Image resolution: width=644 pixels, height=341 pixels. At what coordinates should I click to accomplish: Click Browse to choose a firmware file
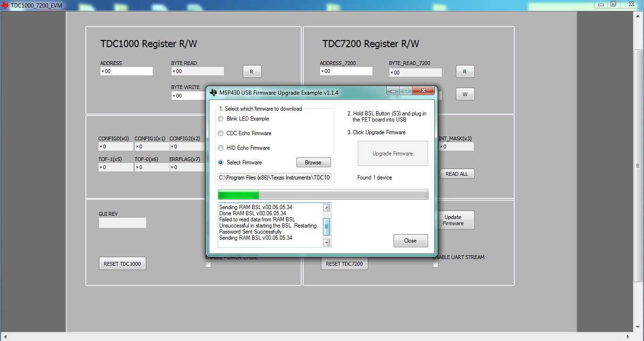313,162
